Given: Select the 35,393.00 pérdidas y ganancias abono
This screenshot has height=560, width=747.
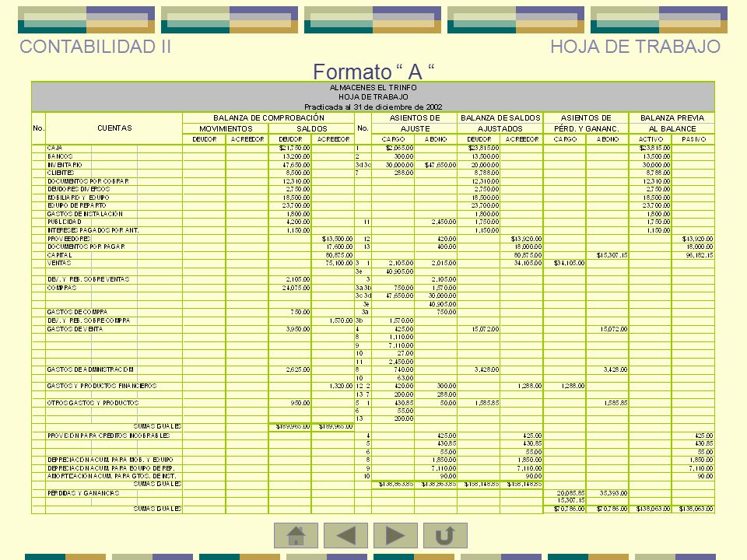Looking at the screenshot, I should pos(613,493).
